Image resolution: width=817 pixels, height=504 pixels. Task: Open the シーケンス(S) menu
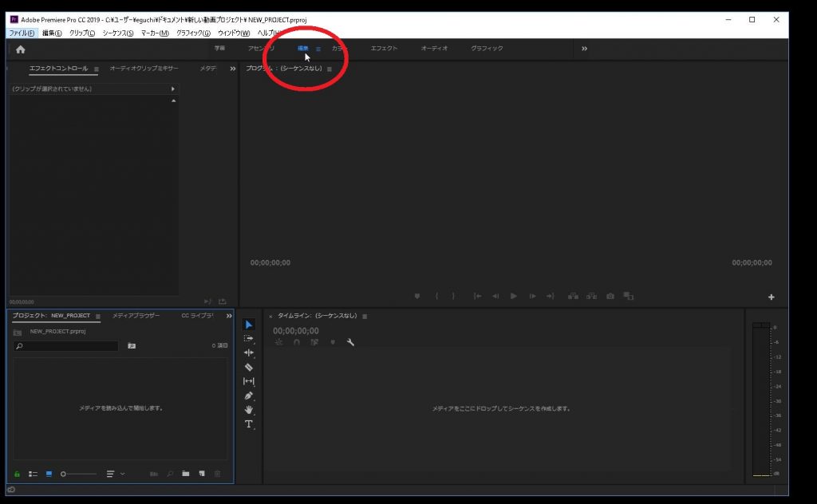click(x=118, y=33)
